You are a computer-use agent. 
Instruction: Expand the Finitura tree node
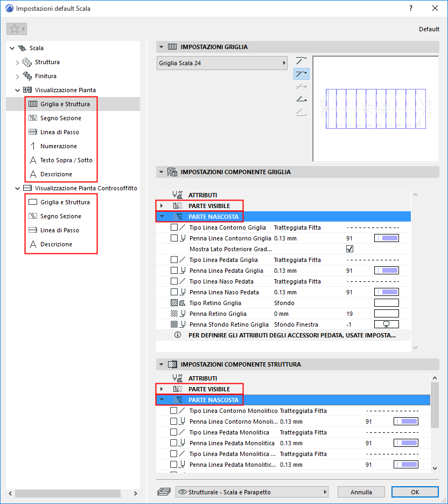coord(17,77)
